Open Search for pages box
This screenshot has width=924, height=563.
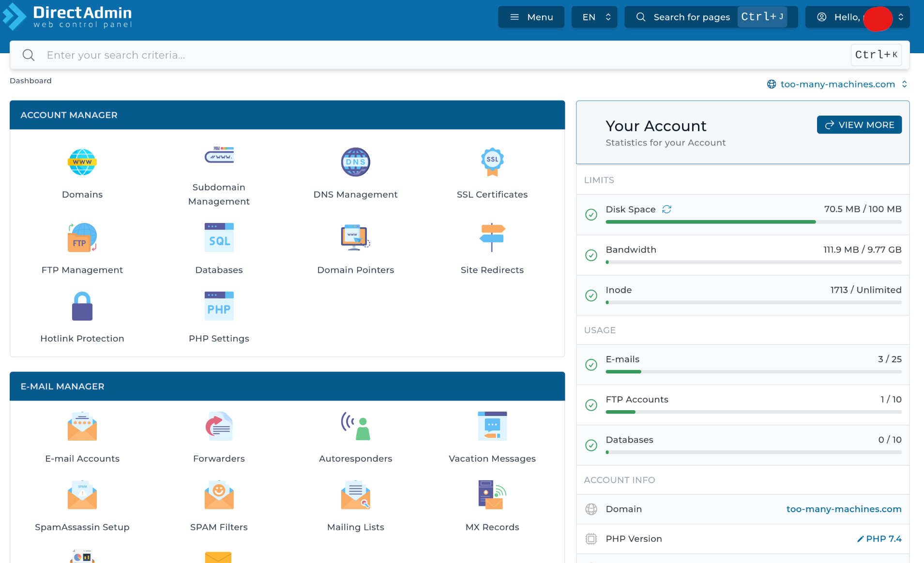(x=711, y=17)
